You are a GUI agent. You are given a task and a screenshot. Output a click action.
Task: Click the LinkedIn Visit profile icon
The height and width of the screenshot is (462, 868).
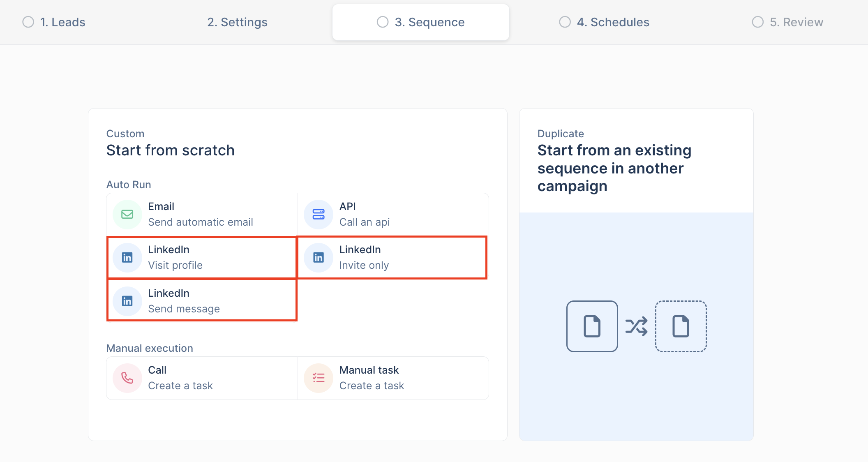(x=127, y=257)
